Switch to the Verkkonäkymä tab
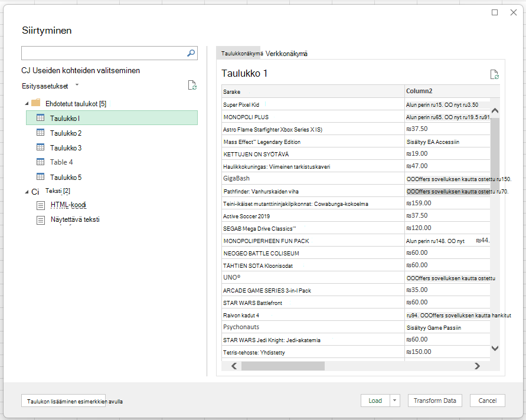 click(286, 54)
